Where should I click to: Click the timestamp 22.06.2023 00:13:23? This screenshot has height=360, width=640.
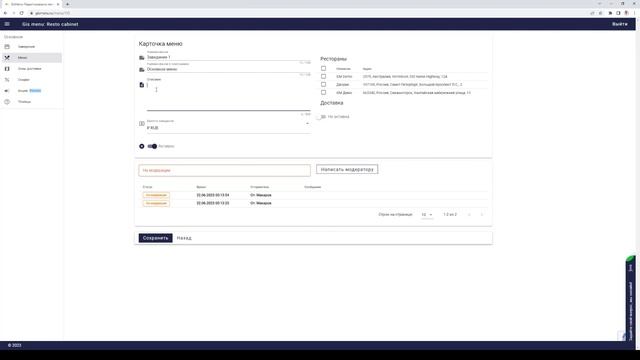[213, 203]
